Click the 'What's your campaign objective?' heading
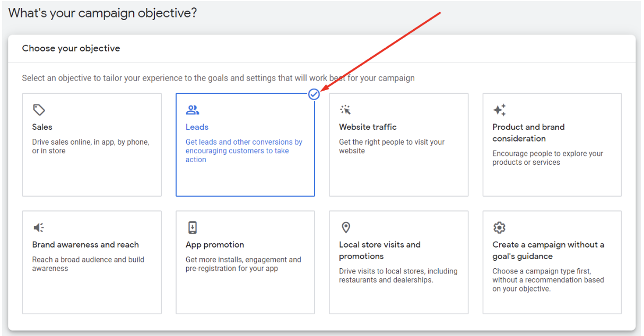644x336 pixels. (102, 13)
